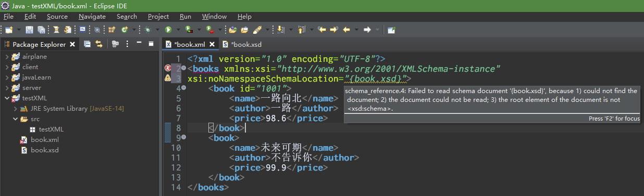Click the New Java Class icon

125,30
